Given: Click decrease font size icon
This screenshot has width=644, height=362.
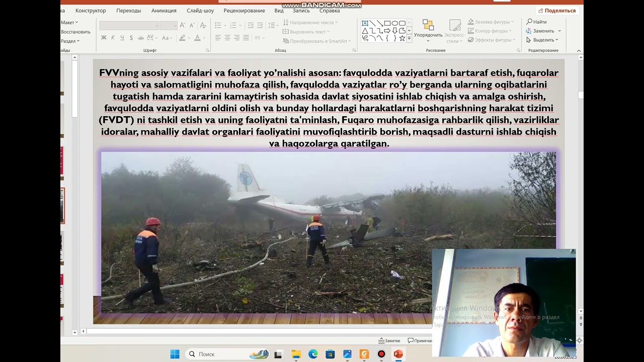Looking at the screenshot, I should pyautogui.click(x=192, y=25).
